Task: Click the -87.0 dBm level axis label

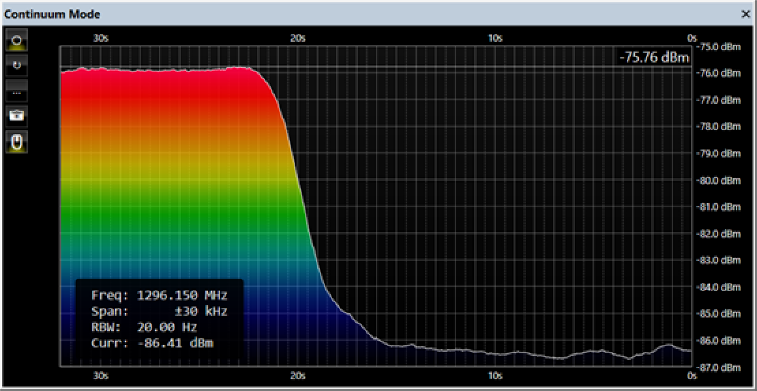Action: [x=719, y=367]
